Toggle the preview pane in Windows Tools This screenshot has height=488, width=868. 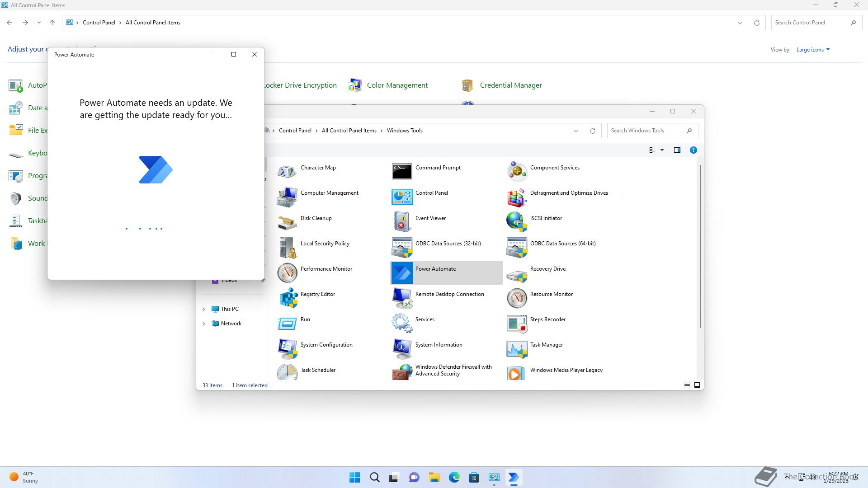coord(677,150)
